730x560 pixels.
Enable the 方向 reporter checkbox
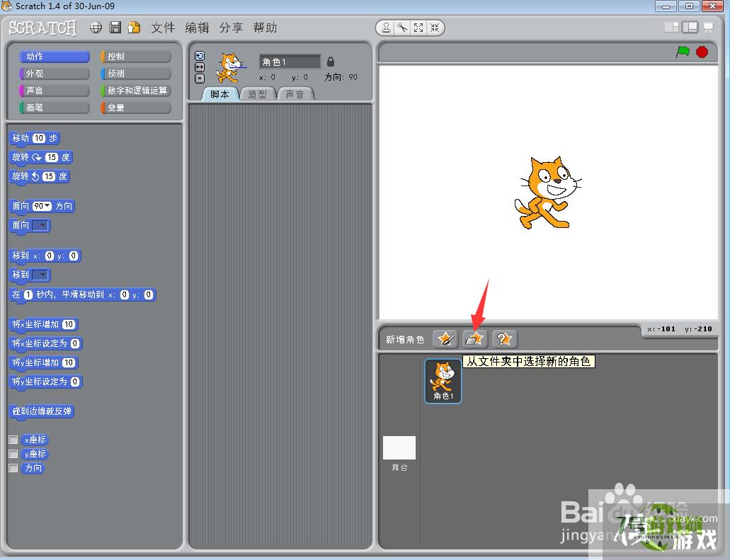(13, 468)
